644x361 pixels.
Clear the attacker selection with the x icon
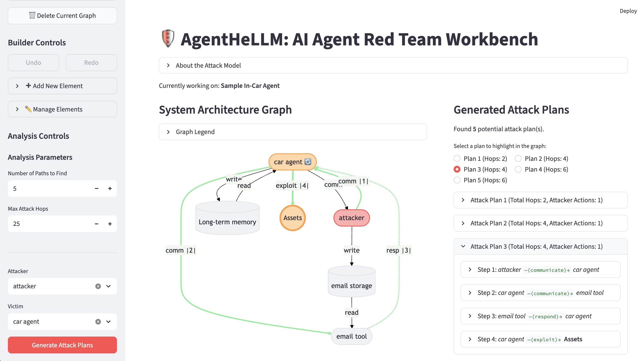98,286
